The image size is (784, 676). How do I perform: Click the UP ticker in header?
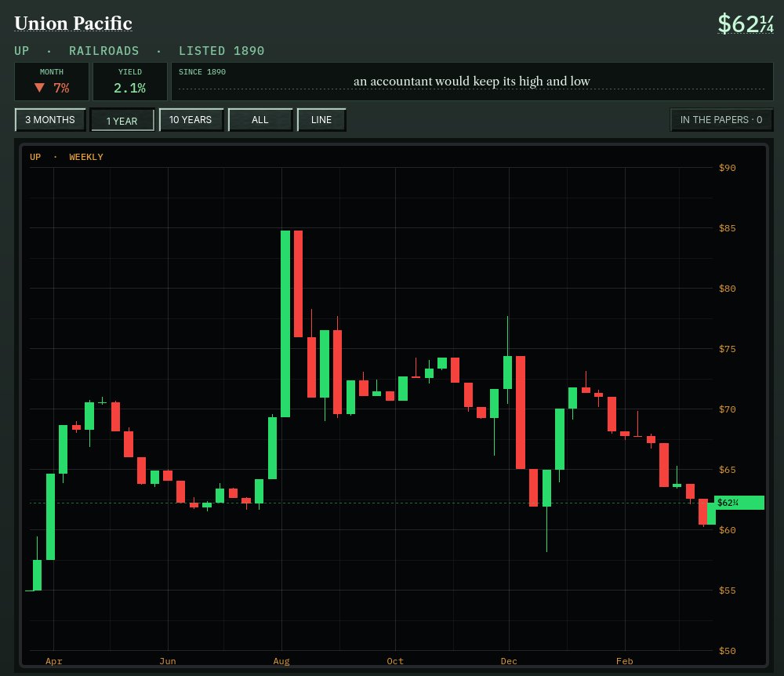pyautogui.click(x=21, y=51)
